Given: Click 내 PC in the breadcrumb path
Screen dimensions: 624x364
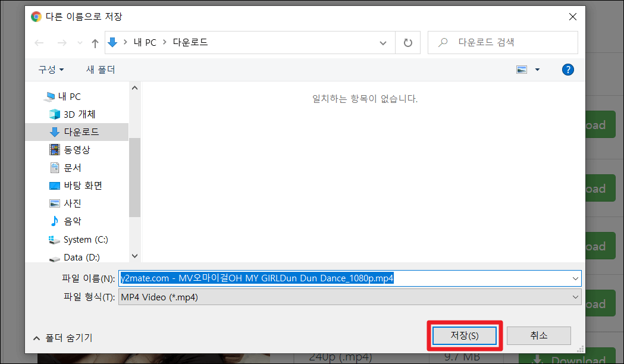Looking at the screenshot, I should (145, 42).
